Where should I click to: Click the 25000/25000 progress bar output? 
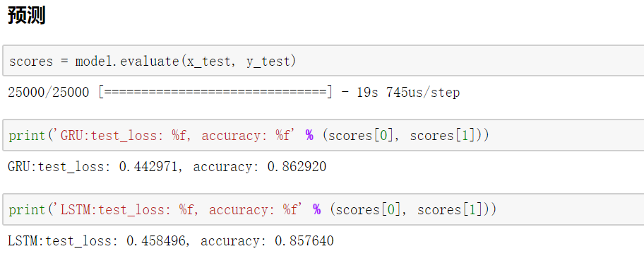(x=170, y=92)
